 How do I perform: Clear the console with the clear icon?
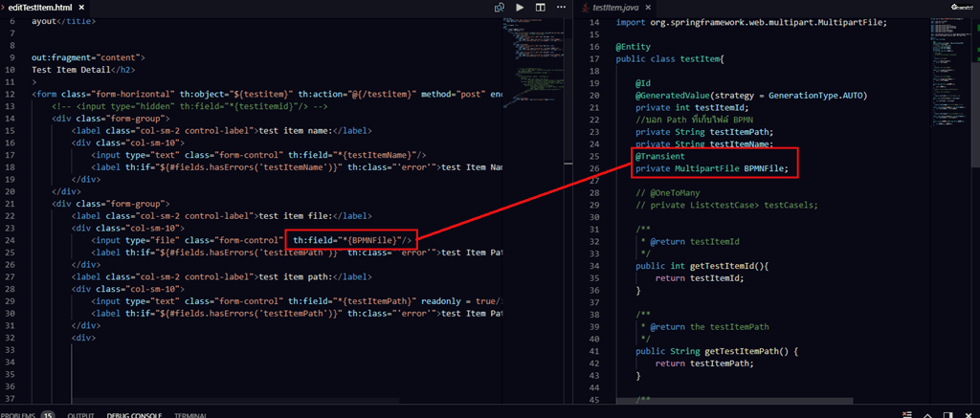(x=908, y=415)
